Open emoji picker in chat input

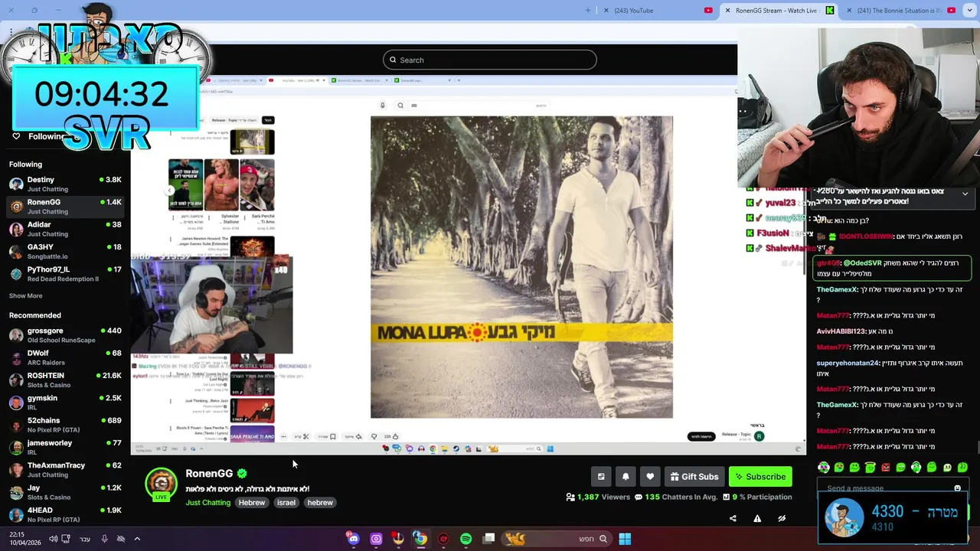click(x=957, y=488)
